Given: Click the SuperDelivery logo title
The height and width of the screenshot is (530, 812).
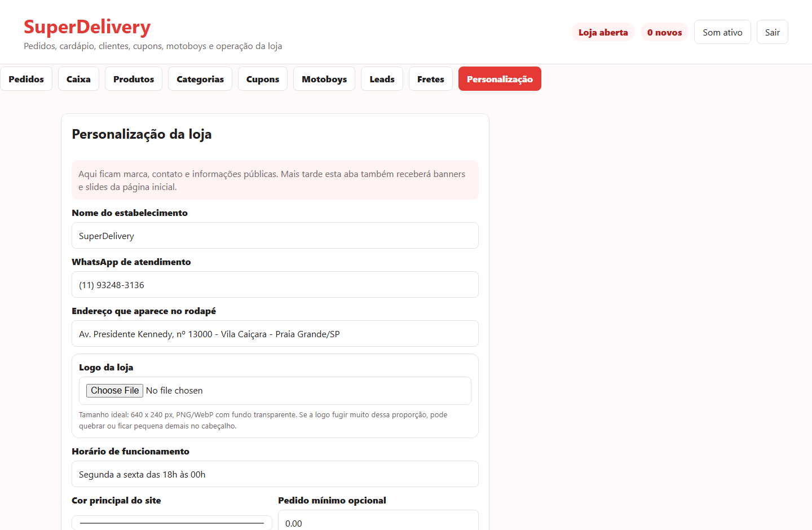Looking at the screenshot, I should pos(87,27).
